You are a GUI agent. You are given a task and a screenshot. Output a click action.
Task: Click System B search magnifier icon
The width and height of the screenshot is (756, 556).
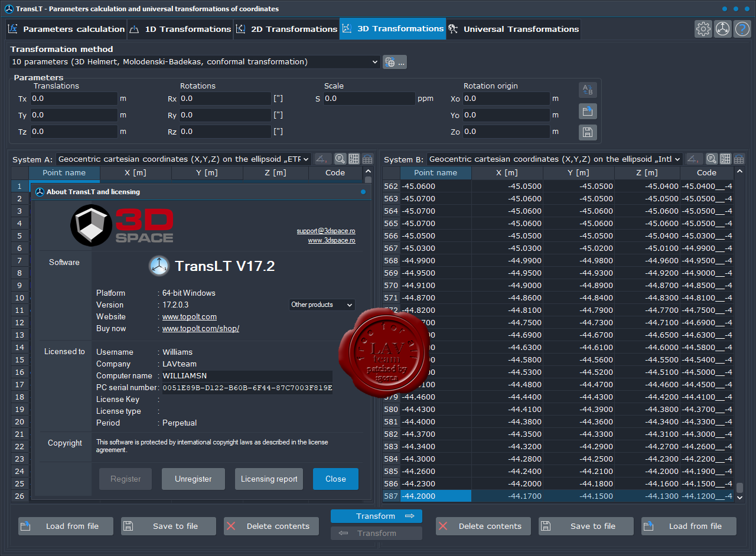click(712, 159)
